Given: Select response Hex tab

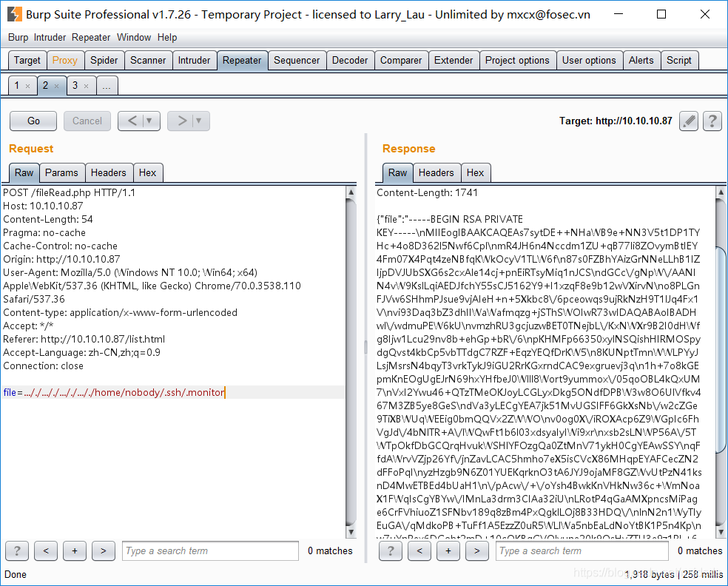Looking at the screenshot, I should click(x=476, y=172).
